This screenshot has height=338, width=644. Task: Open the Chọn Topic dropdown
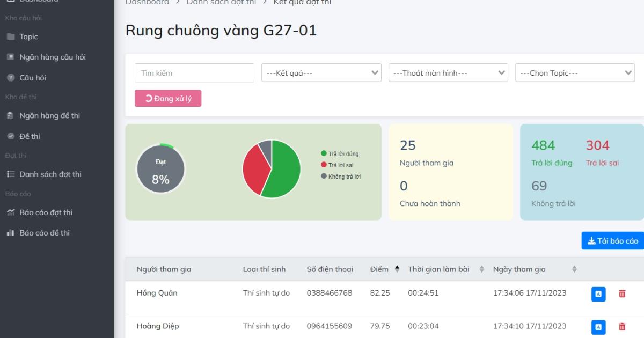pyautogui.click(x=574, y=72)
